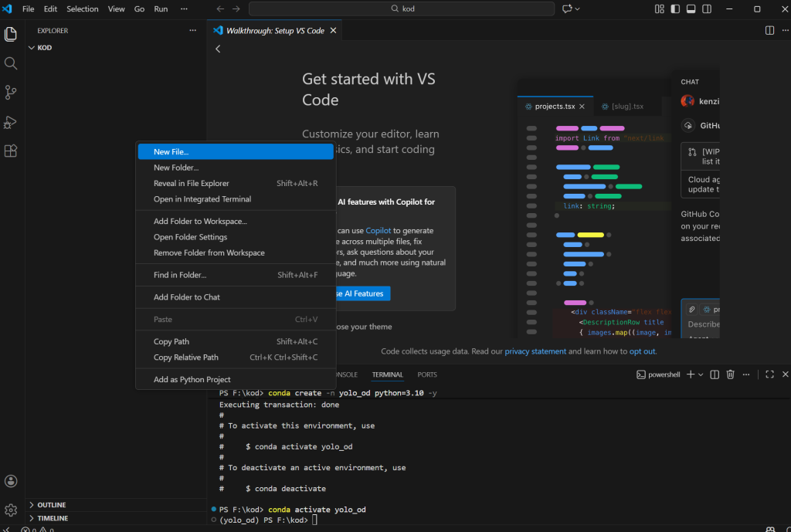Split the terminal panel
The width and height of the screenshot is (791, 532).
click(715, 374)
